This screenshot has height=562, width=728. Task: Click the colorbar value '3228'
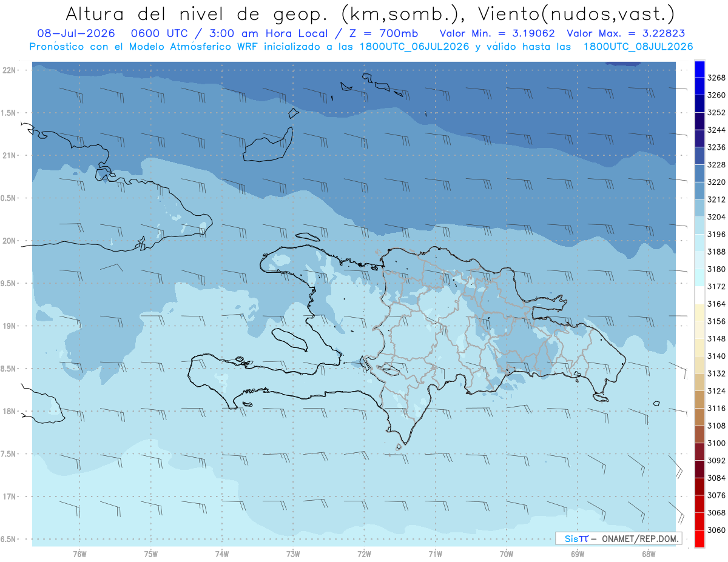[x=716, y=164]
